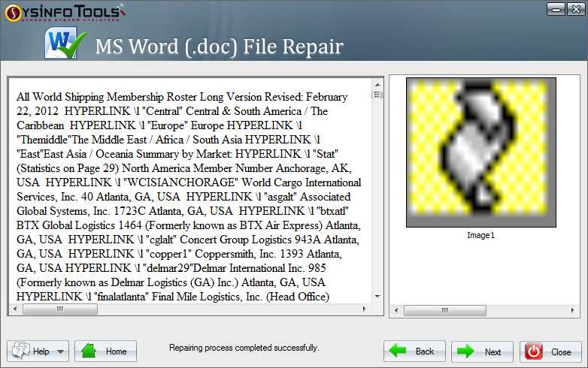Click the 'MS Word (.doc) File Repair' title

[x=219, y=47]
